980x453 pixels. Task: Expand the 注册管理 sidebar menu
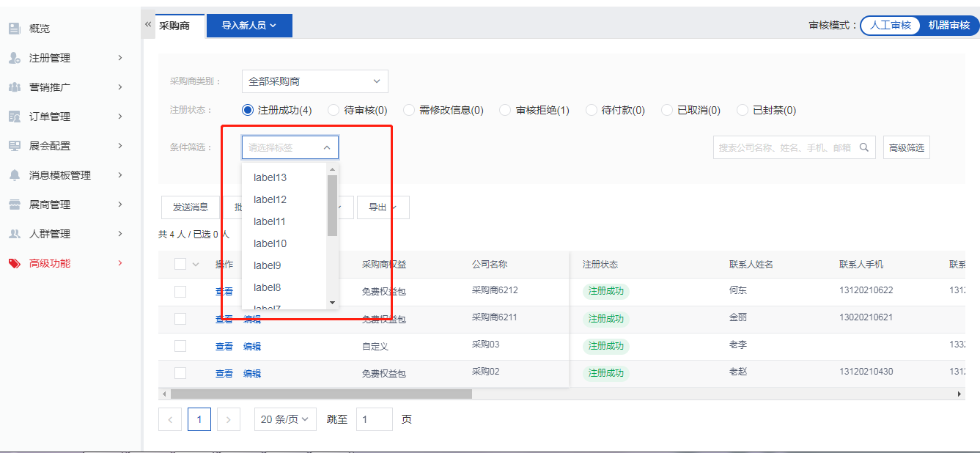point(120,58)
